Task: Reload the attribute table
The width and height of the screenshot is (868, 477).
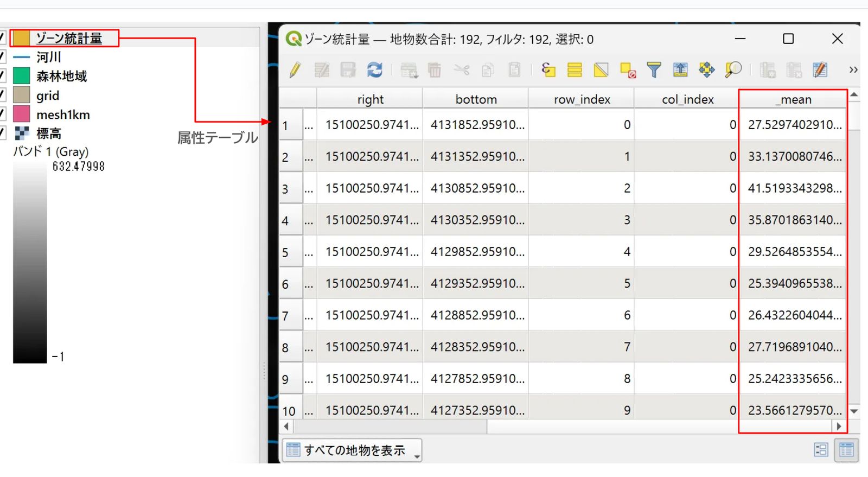Action: [375, 70]
